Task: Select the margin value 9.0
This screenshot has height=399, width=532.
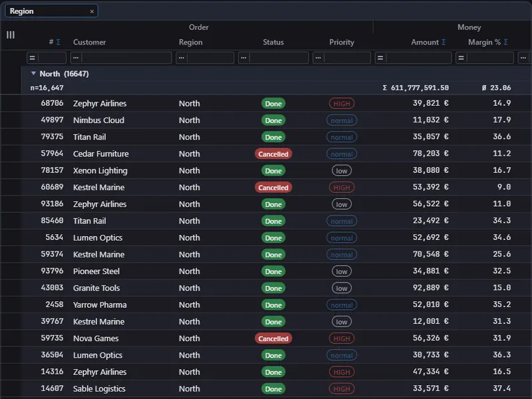Action: (x=504, y=187)
